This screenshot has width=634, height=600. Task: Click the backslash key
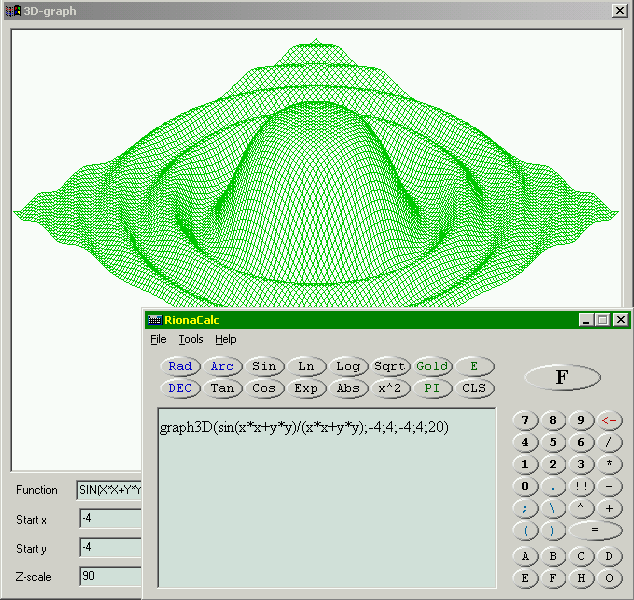pos(553,509)
